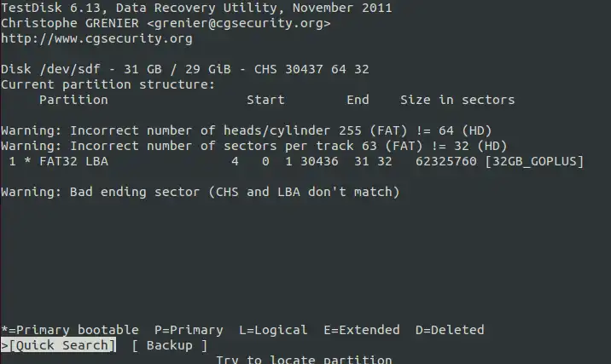611x364 pixels.
Task: Click the bootable asterisk on partition 1
Action: pyautogui.click(x=27, y=161)
